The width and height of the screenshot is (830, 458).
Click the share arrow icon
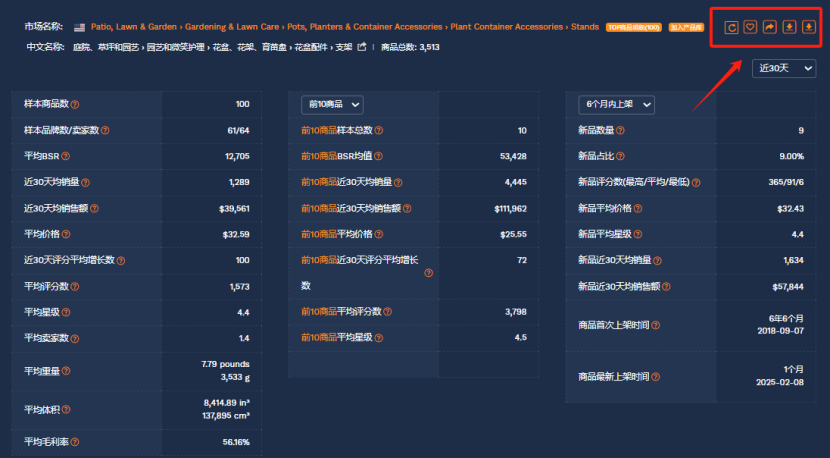tap(769, 27)
